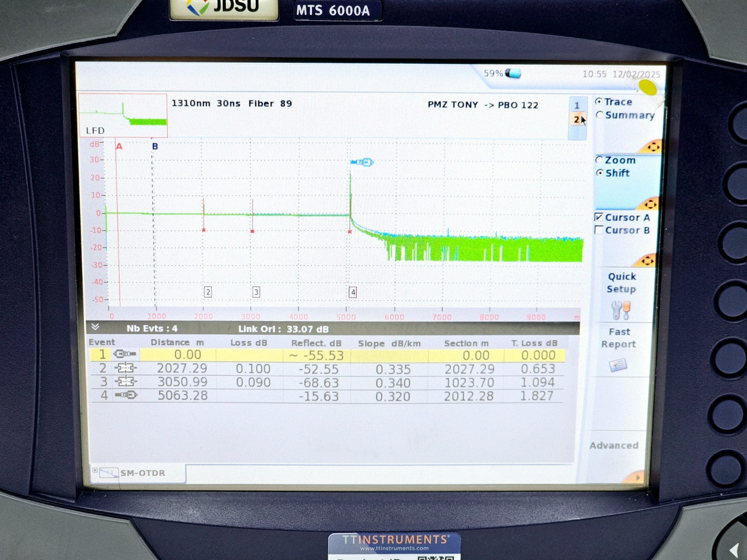747x560 pixels.
Task: Click event 3 connector icon in table
Action: click(x=126, y=382)
